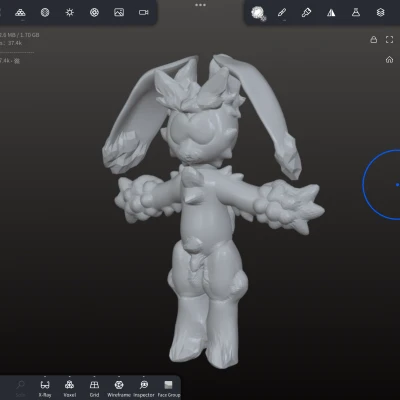Viewport: 400px width, 400px height.
Task: Toggle the Grid display
Action: (94, 388)
